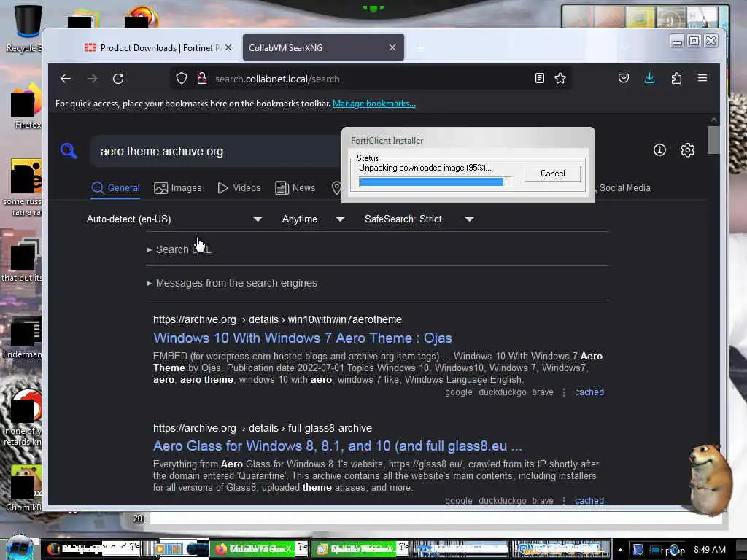Close the Product Downloads Fortinet tab

[228, 47]
